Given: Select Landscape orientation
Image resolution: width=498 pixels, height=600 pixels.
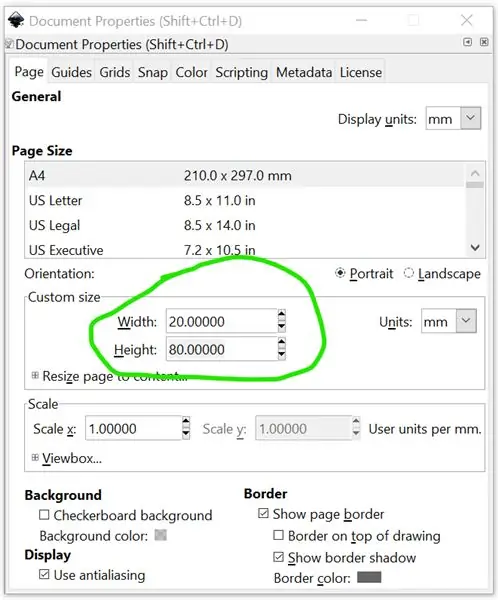Looking at the screenshot, I should (442, 274).
